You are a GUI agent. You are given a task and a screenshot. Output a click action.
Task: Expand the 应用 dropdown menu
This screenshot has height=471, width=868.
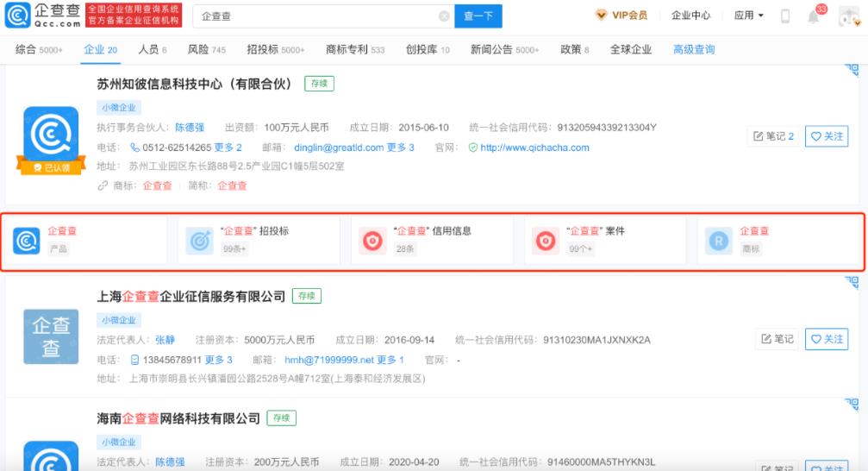coord(749,16)
